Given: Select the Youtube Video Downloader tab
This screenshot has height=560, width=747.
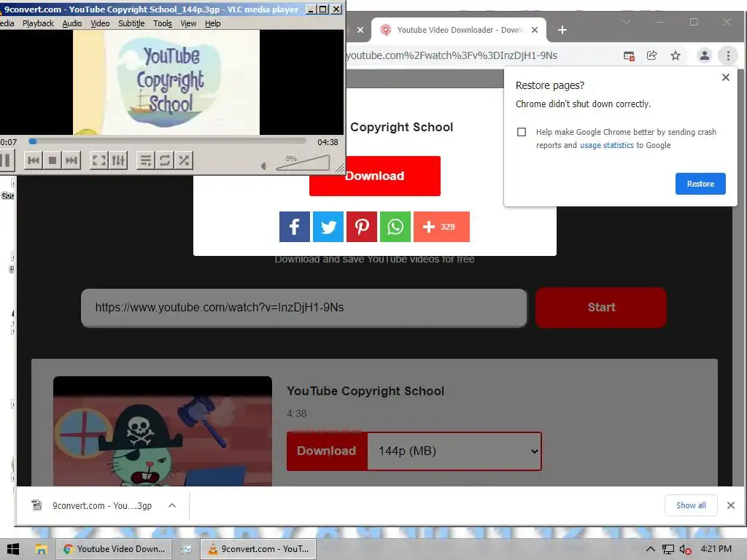Looking at the screenshot, I should [x=457, y=30].
